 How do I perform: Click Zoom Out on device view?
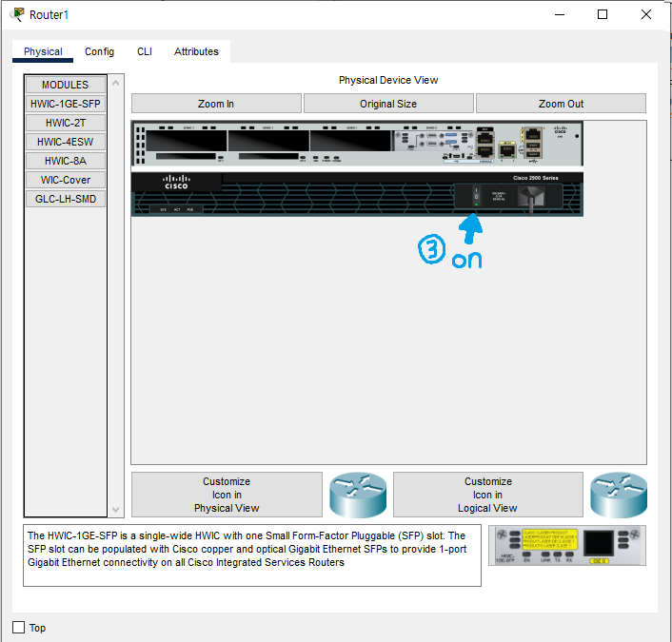(x=561, y=104)
